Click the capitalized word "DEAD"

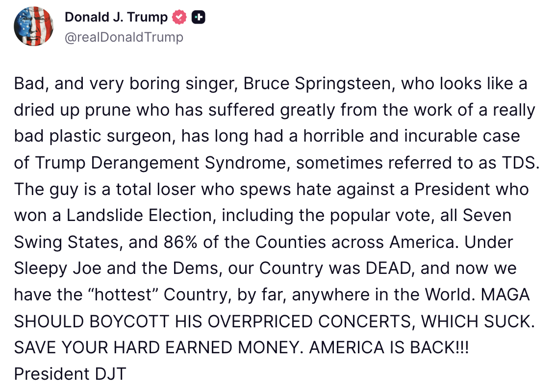click(x=390, y=269)
